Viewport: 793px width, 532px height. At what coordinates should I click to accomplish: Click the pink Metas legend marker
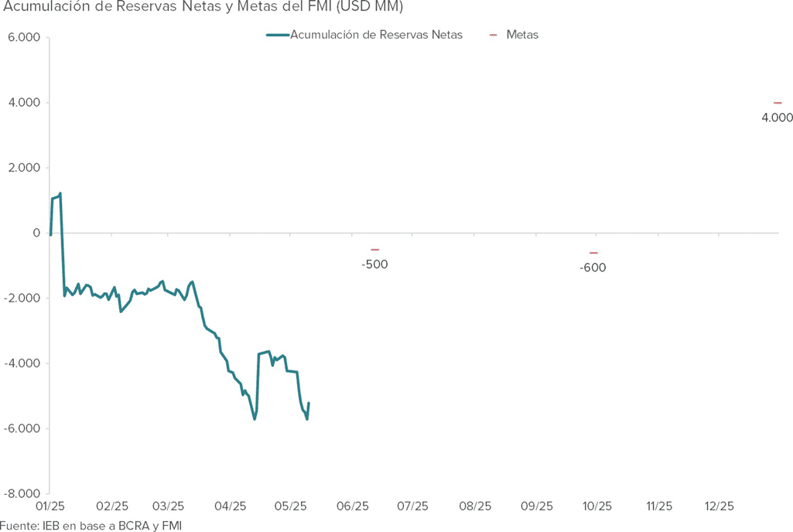tap(493, 35)
